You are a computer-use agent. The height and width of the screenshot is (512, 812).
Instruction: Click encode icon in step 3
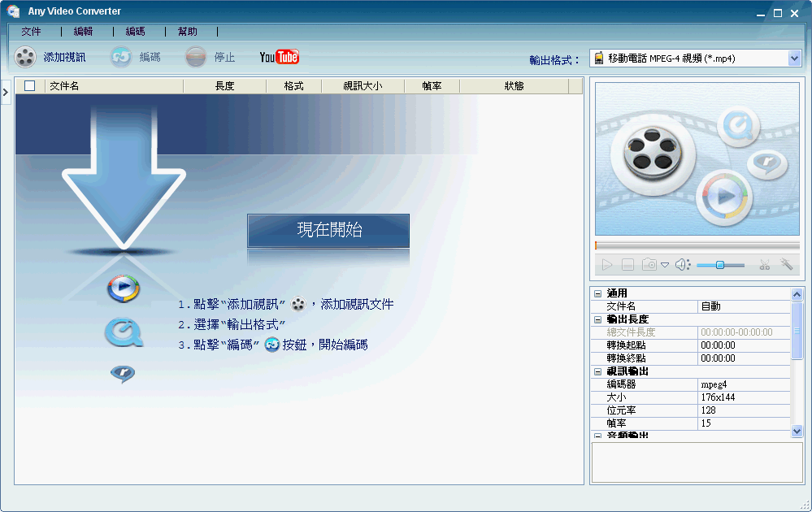coord(271,345)
